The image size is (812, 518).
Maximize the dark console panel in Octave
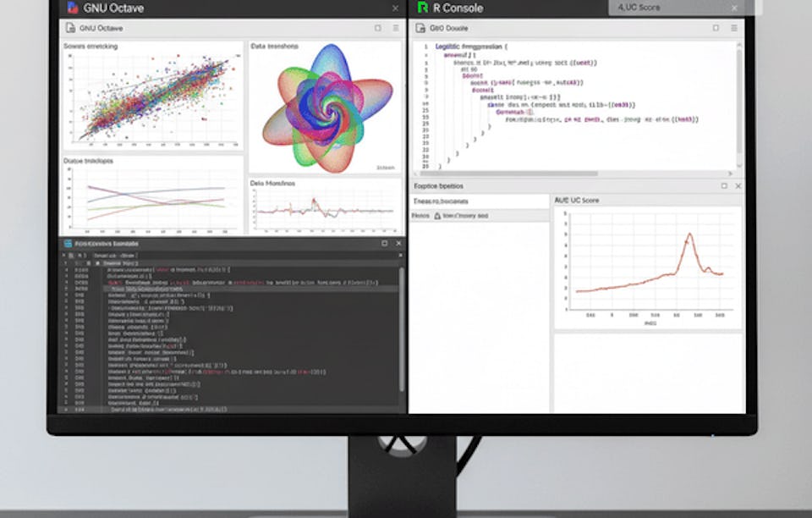(384, 243)
